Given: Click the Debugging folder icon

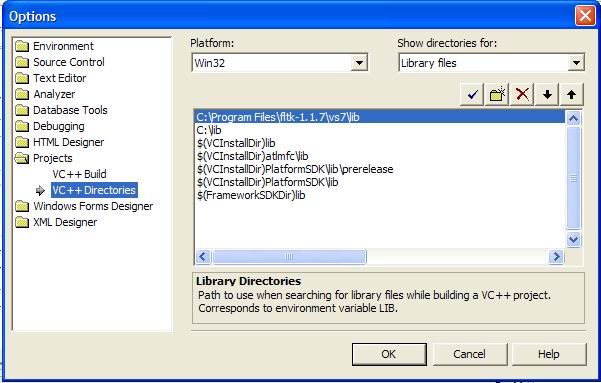Looking at the screenshot, I should click(22, 127).
